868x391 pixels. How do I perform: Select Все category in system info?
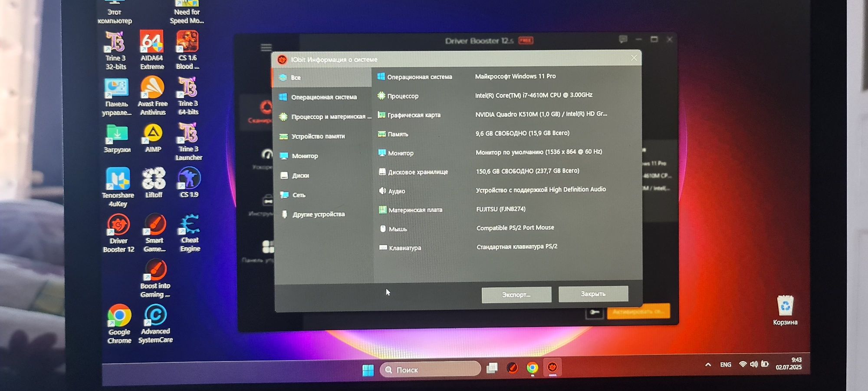click(x=322, y=78)
